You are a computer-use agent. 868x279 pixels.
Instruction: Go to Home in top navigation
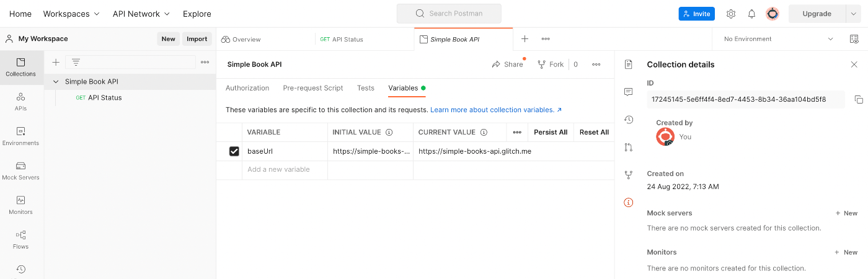click(20, 14)
